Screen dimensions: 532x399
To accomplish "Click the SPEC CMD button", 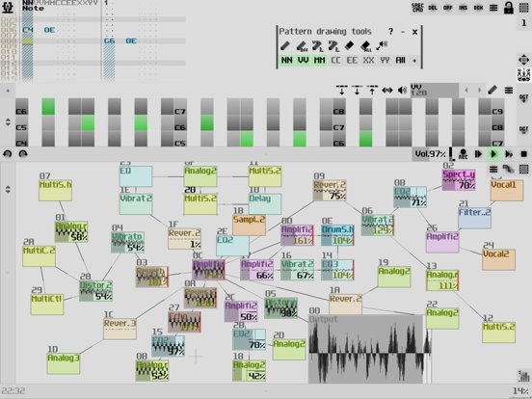I will [x=417, y=8].
